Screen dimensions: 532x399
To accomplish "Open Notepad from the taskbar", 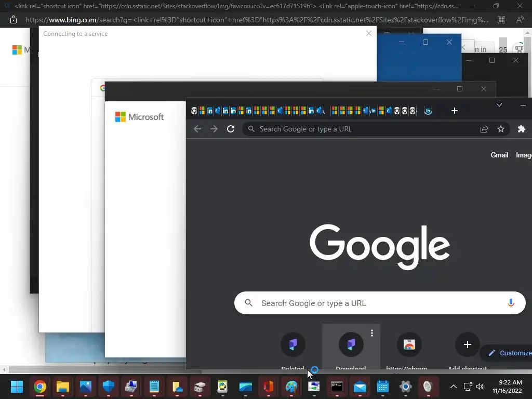I will coord(154,387).
